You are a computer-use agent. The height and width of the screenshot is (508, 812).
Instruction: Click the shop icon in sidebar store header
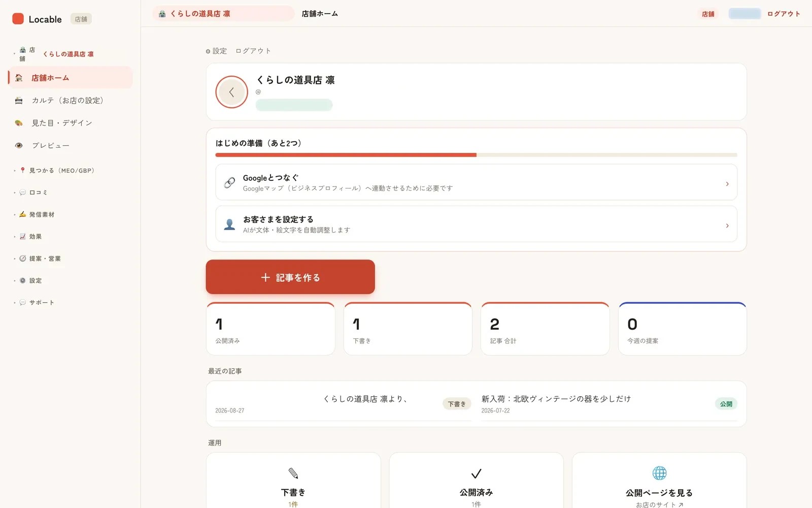22,50
